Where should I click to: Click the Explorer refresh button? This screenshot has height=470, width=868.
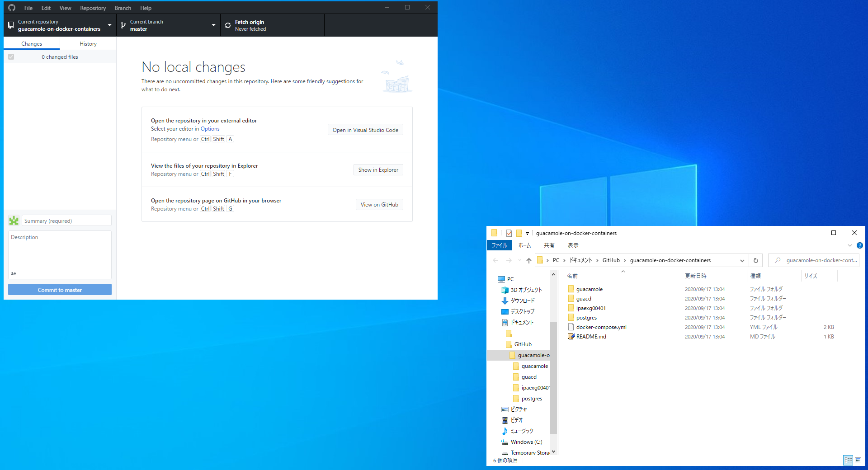[x=756, y=260]
